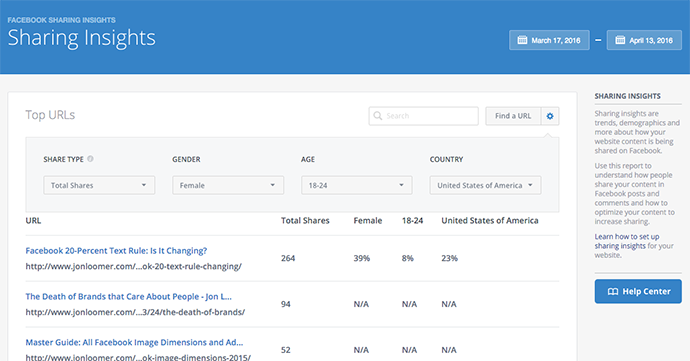Screen dimensions: 690x361
Task: Click the COUNTRY filter label
Action: coord(446,159)
